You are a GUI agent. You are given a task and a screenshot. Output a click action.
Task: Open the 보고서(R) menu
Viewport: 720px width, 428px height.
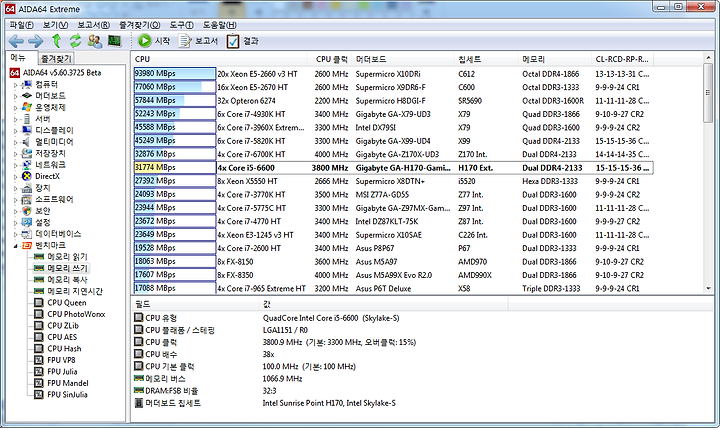tap(93, 25)
